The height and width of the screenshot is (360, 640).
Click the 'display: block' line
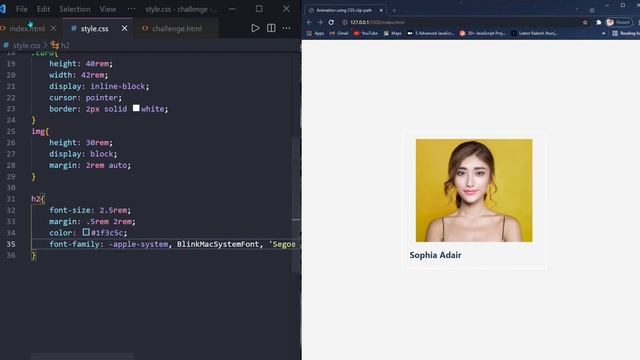tap(83, 154)
